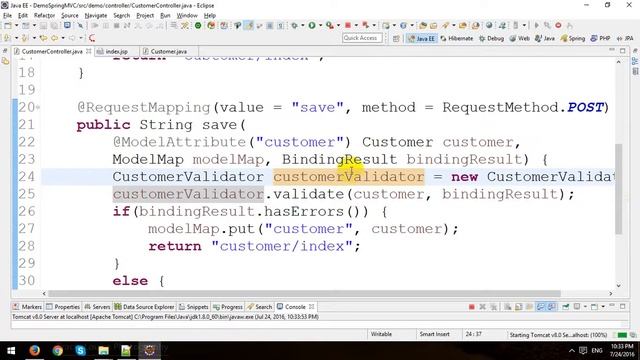Image resolution: width=640 pixels, height=360 pixels.
Task: Switch to the Java perspective
Action: coord(544,38)
